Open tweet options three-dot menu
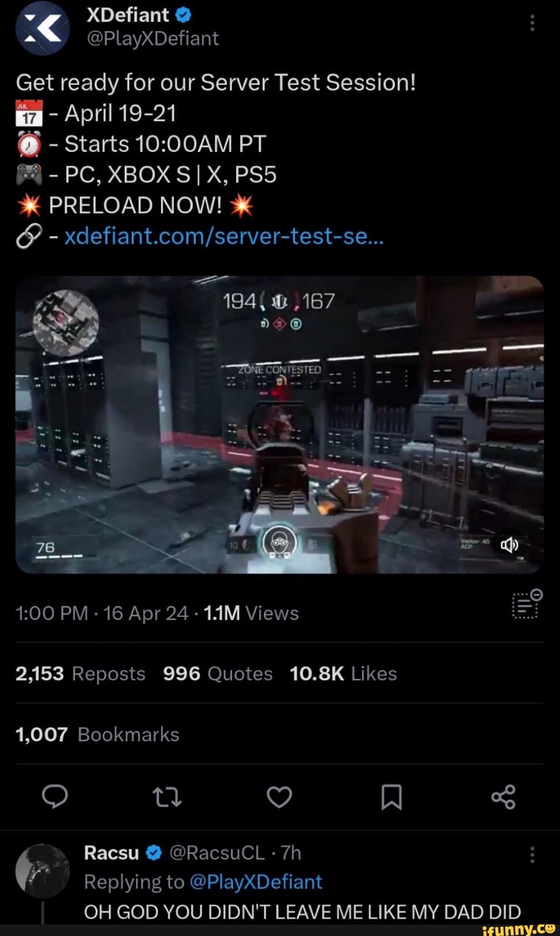The image size is (560, 936). click(x=532, y=24)
